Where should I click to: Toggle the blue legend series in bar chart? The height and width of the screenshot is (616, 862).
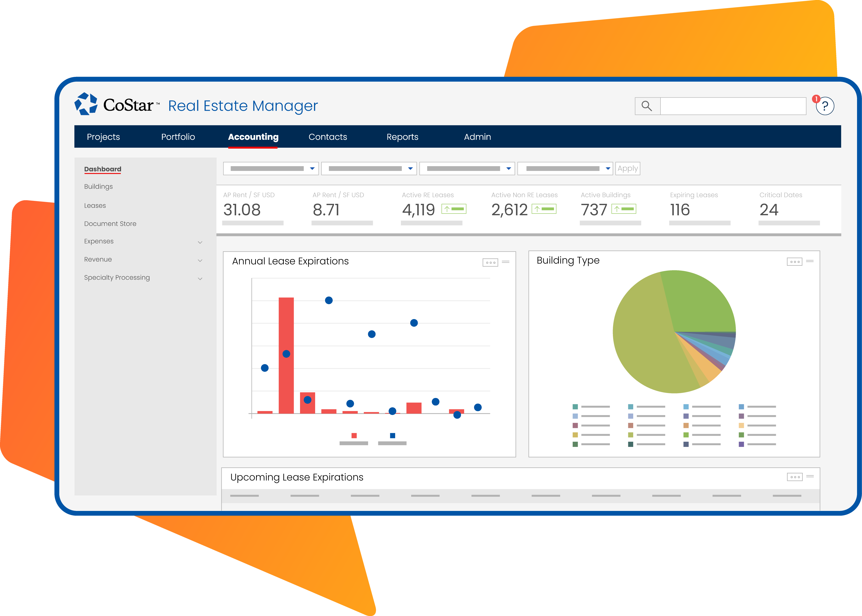[x=392, y=436]
